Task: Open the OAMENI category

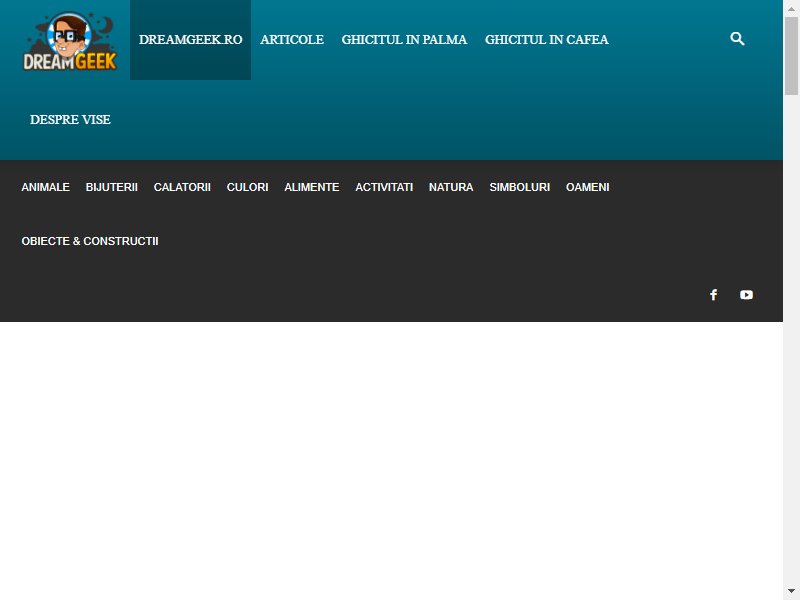Action: 588,187
